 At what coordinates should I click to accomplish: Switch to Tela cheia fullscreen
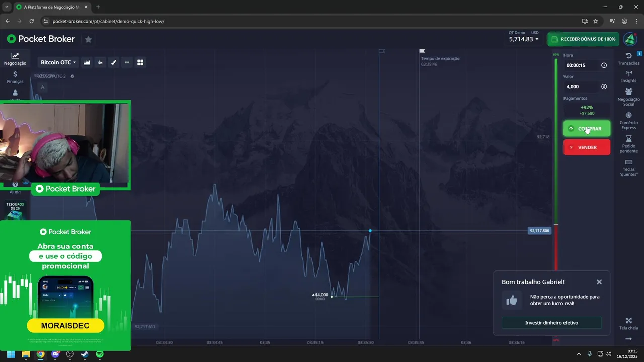tap(628, 324)
